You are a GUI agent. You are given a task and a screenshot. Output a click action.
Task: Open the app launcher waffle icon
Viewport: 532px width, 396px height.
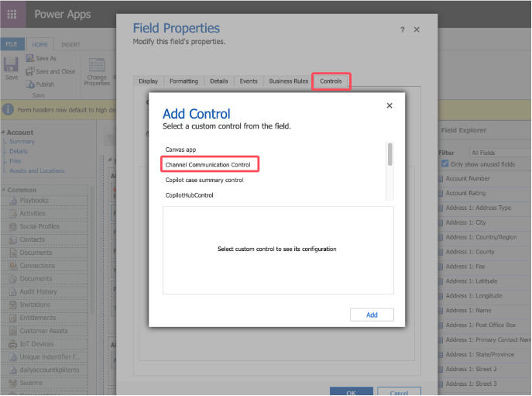click(12, 14)
